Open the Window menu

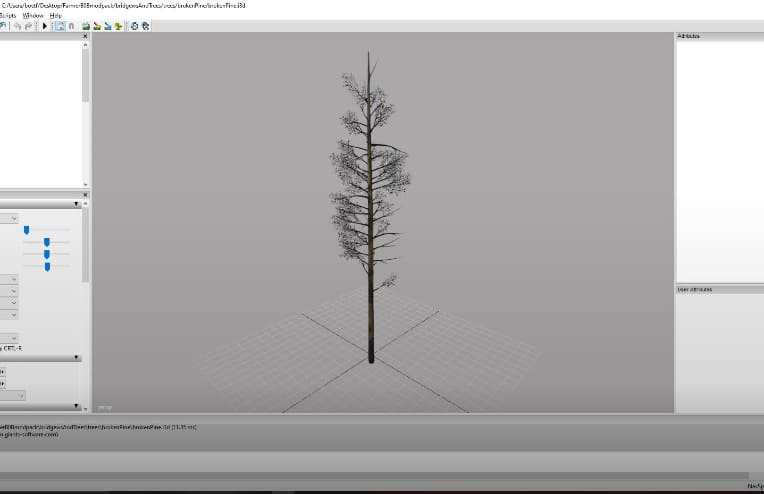[33, 16]
